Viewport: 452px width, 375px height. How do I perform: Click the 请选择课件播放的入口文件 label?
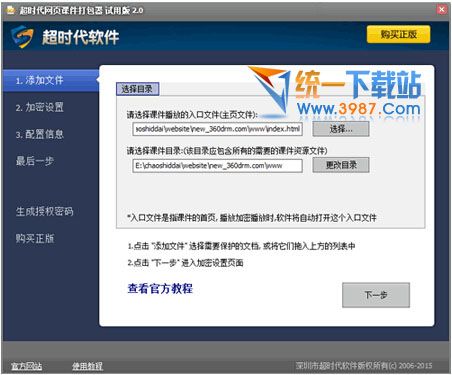pyautogui.click(x=192, y=115)
